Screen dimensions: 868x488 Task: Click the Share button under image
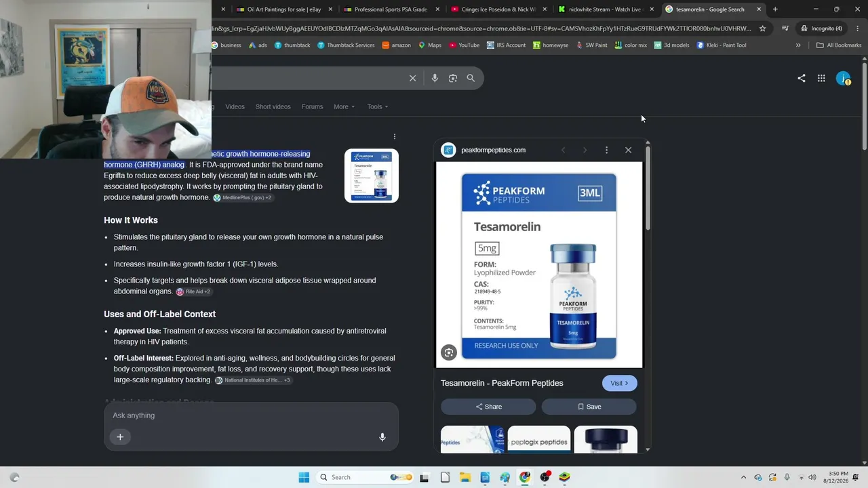[x=488, y=407]
